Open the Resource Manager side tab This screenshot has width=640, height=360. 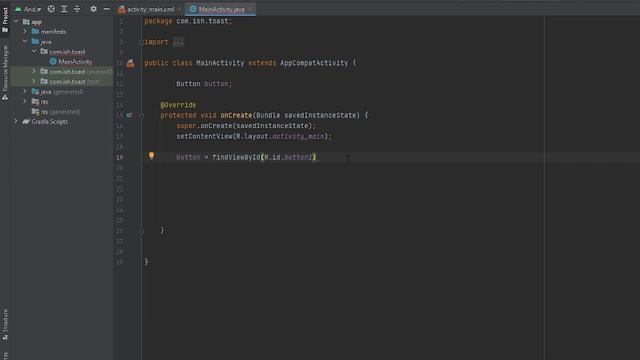(5, 73)
